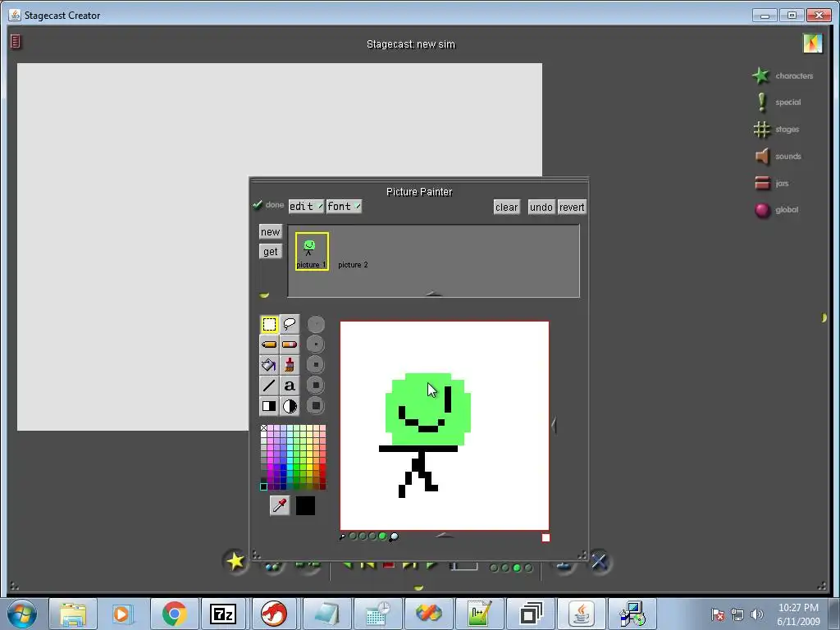The height and width of the screenshot is (630, 840).
Task: Select the rectangular marquee selection tool
Action: [x=269, y=324]
